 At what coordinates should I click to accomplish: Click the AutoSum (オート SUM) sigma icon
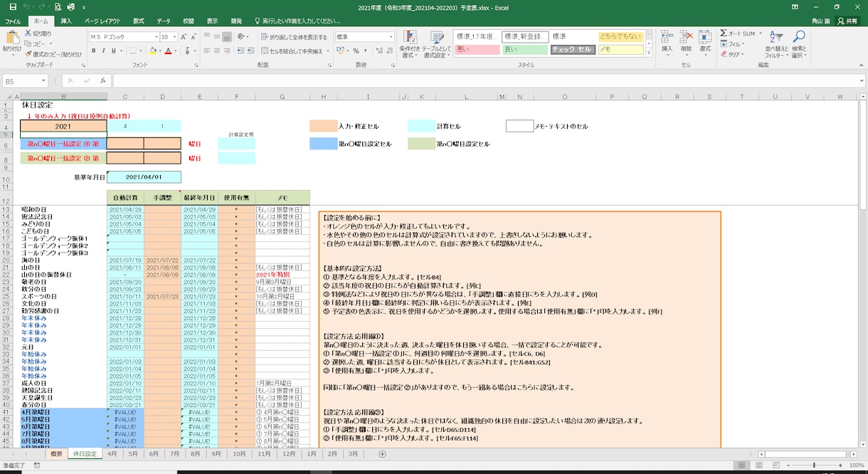(724, 33)
